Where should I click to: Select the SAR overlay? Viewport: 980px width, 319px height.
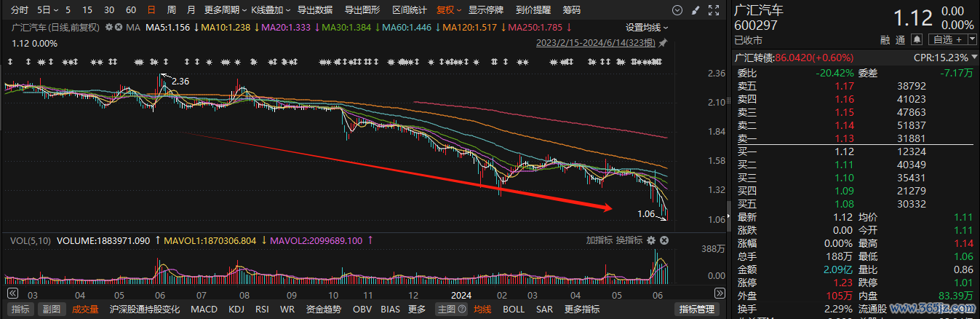pyautogui.click(x=544, y=309)
